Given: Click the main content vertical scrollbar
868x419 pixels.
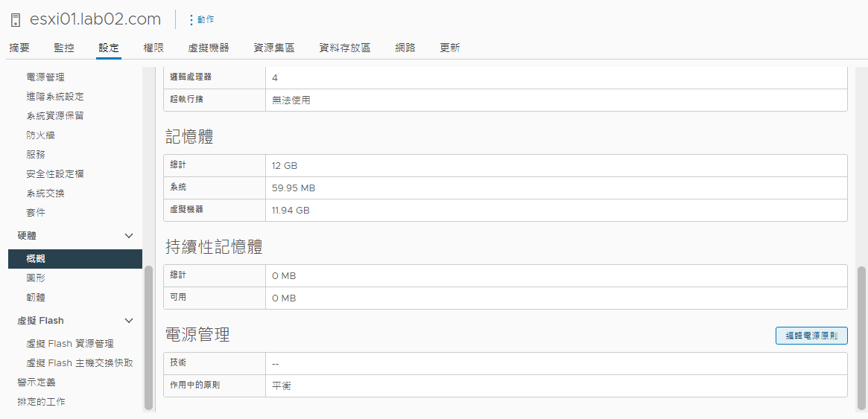Looking at the screenshot, I should (x=862, y=338).
